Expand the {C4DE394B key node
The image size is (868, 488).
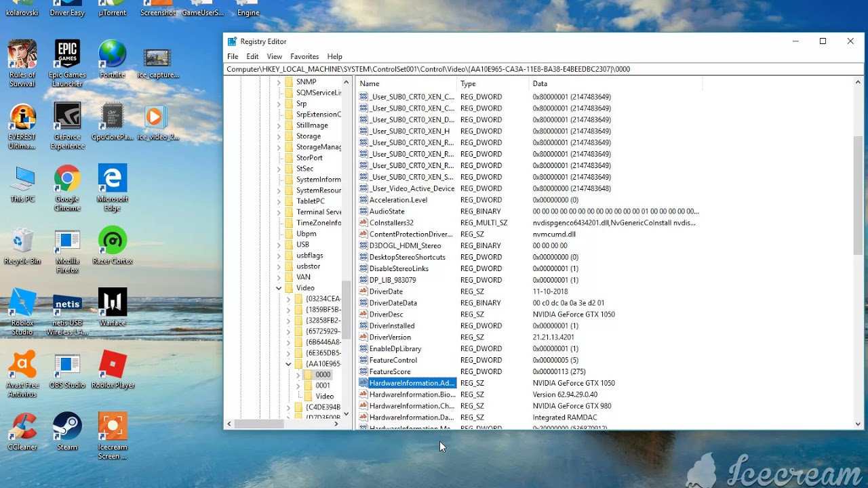288,407
